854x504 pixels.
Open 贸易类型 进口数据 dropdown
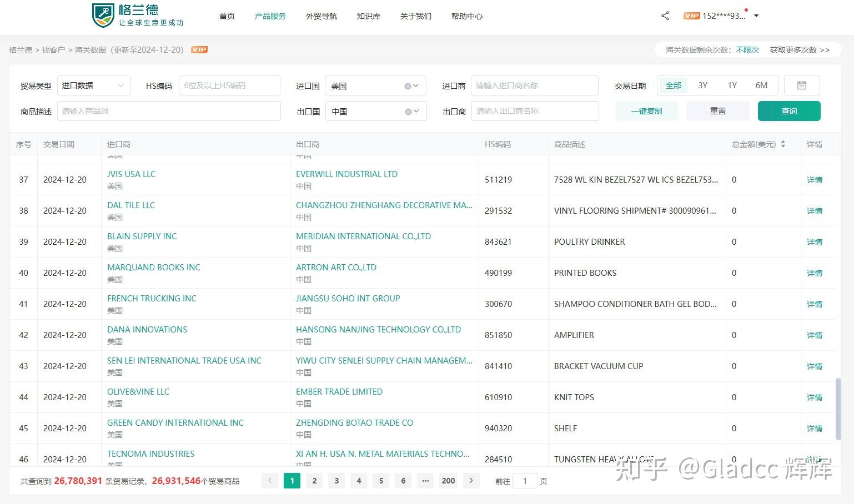tap(93, 85)
